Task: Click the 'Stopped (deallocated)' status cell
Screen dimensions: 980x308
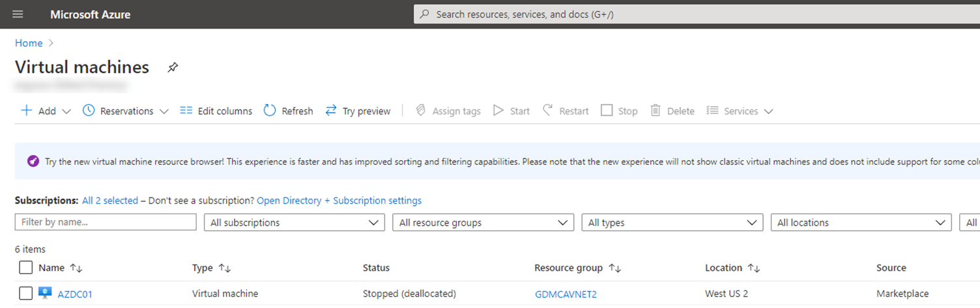Action: point(409,294)
